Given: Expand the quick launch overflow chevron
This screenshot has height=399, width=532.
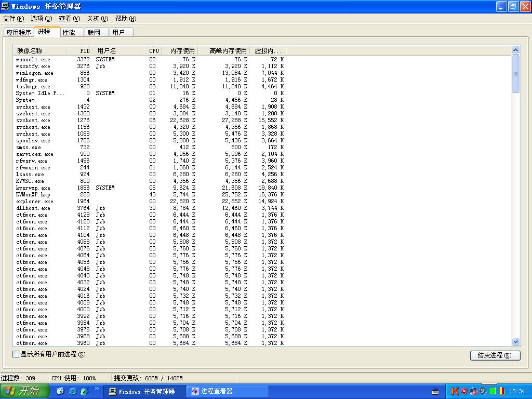Looking at the screenshot, I should pos(96,389).
